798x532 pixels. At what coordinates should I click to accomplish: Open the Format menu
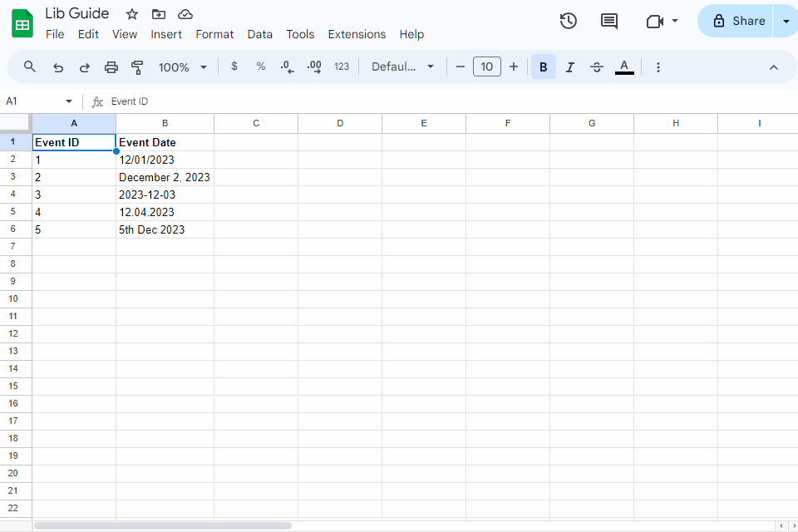[x=214, y=34]
